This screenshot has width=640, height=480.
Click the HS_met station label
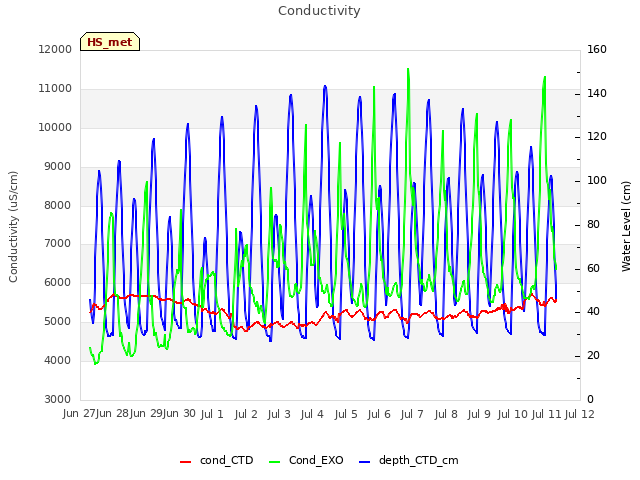[110, 42]
